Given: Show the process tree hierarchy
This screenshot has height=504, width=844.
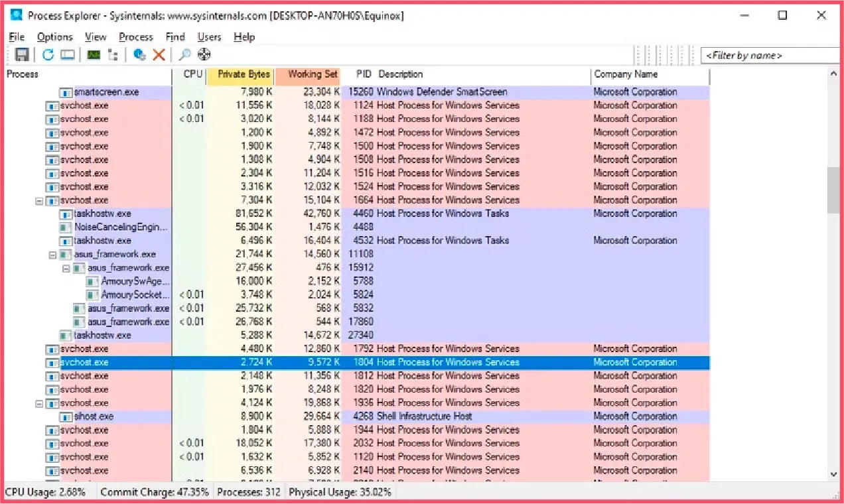Looking at the screenshot, I should point(113,54).
